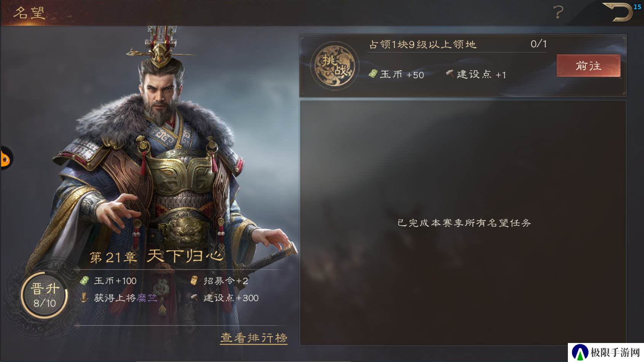Tap the round 挑战 challenge emblem
This screenshot has width=644, height=362.
[x=335, y=66]
